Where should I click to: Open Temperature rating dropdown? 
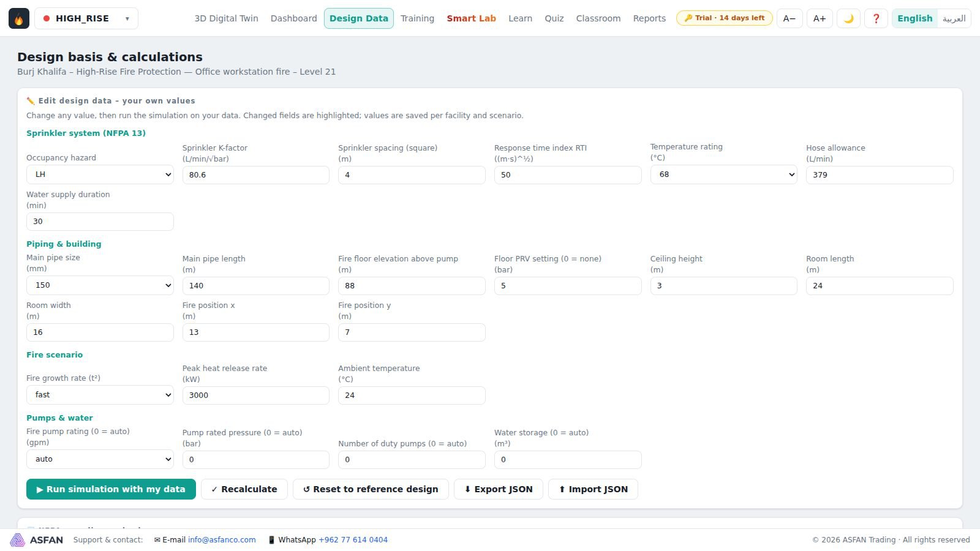click(x=723, y=174)
